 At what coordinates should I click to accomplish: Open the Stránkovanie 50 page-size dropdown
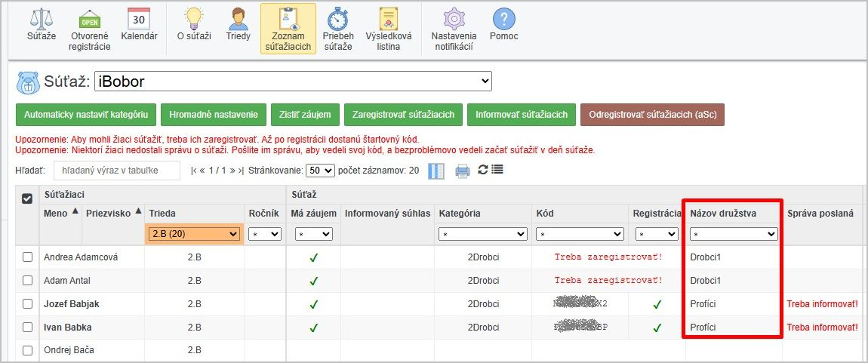(320, 171)
